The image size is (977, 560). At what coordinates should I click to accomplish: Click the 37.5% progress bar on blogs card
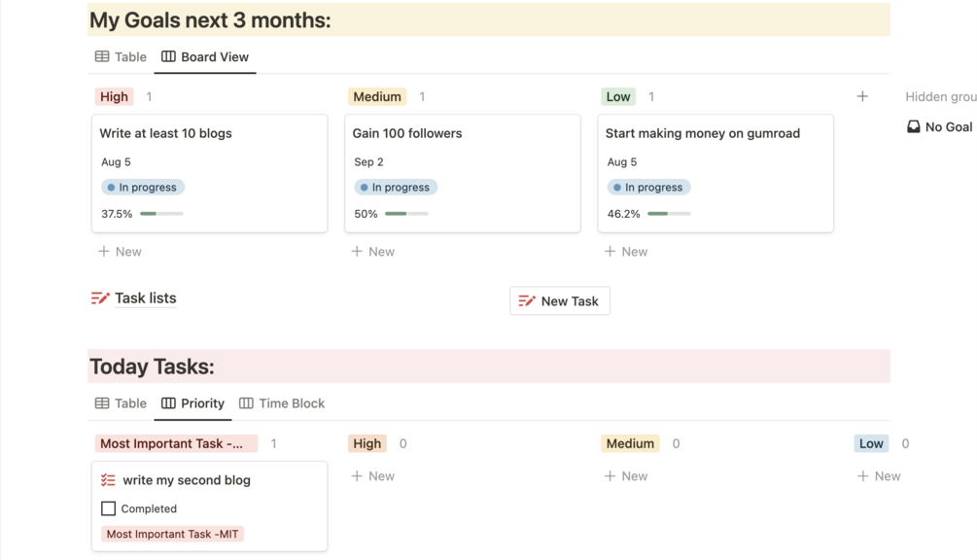coord(161,214)
